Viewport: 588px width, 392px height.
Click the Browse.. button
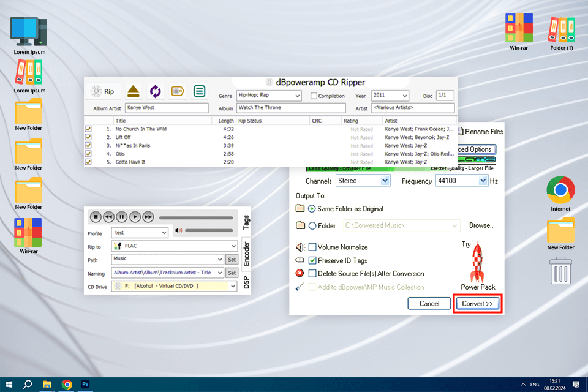[481, 225]
